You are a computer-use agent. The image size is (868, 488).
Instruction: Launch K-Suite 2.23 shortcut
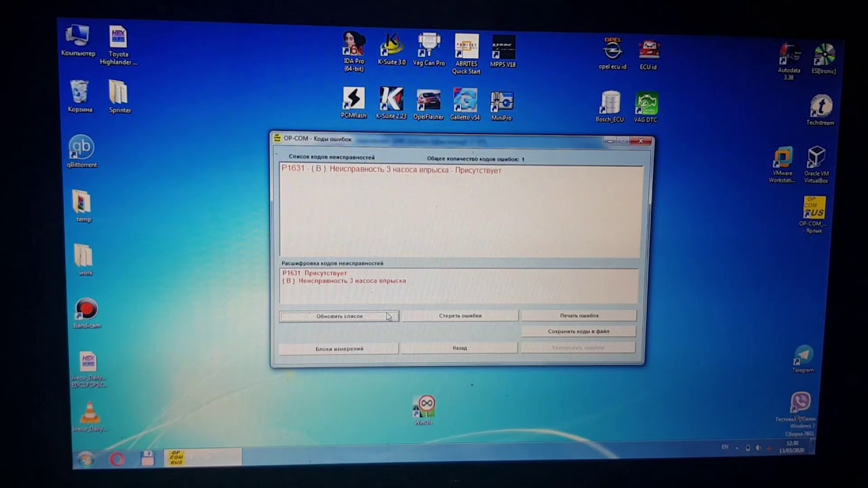[391, 103]
